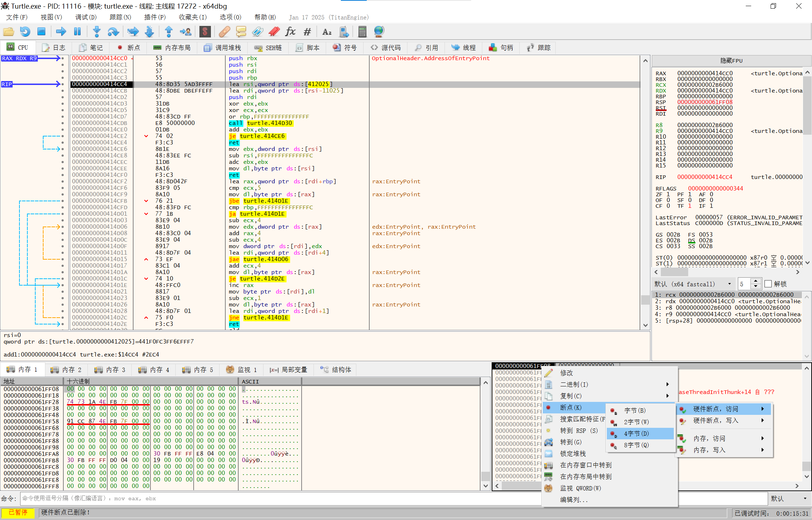Open the intermodular calls icon
Screen dimensions: 812x520
click(344, 32)
